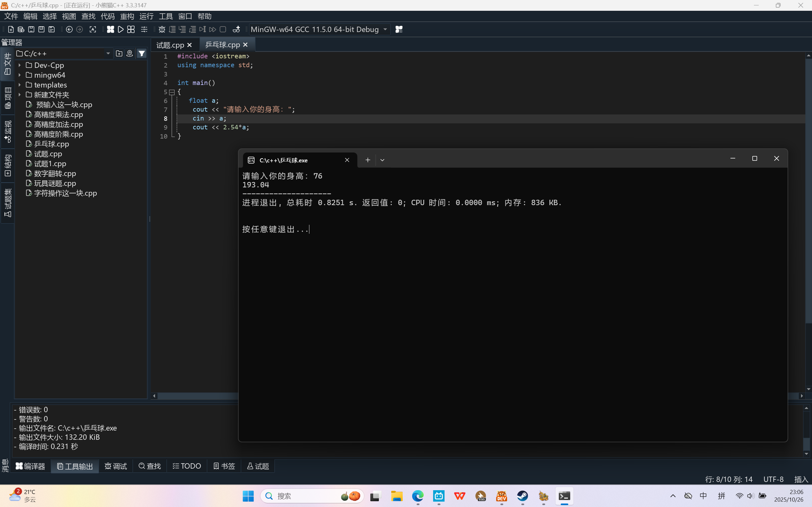Toggle the 拼 input method indicator
The height and width of the screenshot is (507, 812).
click(721, 496)
